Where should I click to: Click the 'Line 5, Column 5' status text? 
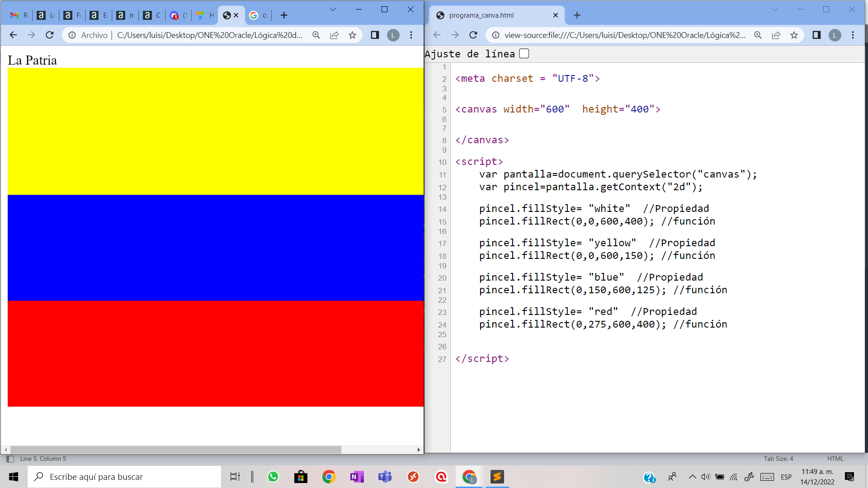[43, 459]
